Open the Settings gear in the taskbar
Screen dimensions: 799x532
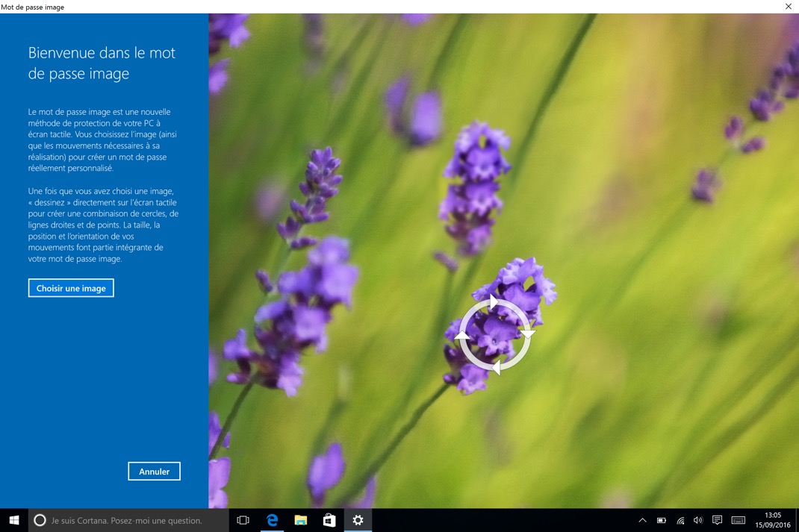(358, 520)
